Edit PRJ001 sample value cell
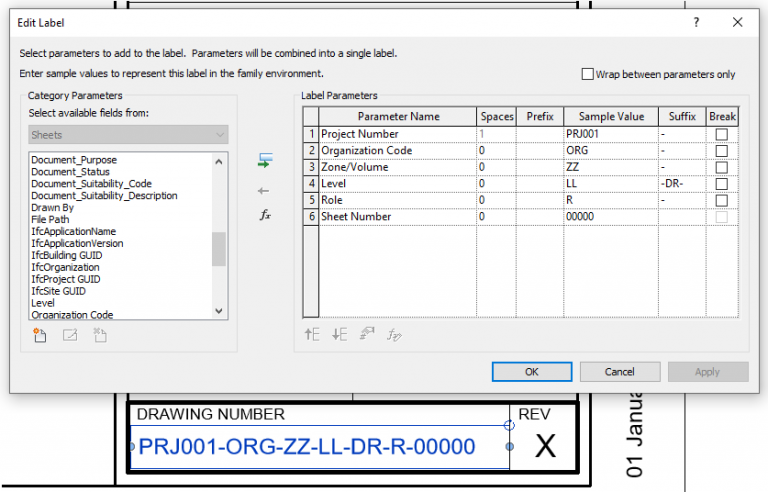 pos(611,134)
